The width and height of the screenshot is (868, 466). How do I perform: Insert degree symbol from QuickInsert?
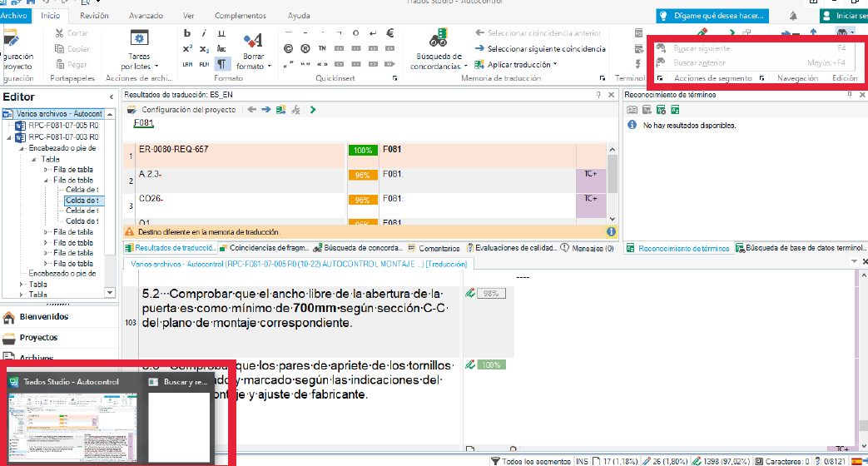tap(355, 33)
